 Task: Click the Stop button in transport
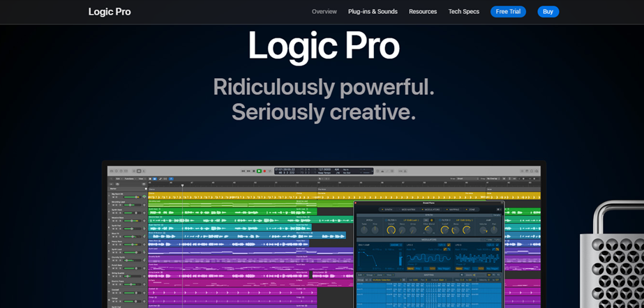pos(253,171)
